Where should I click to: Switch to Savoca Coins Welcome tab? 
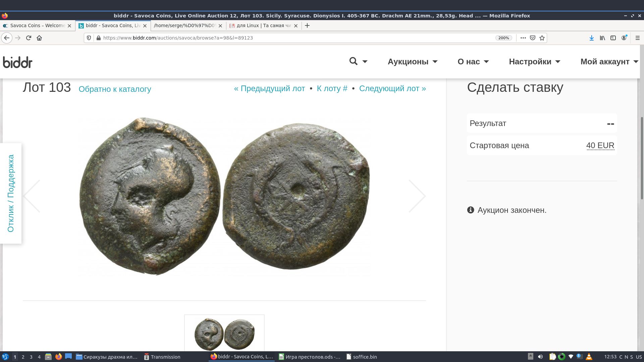click(x=37, y=25)
